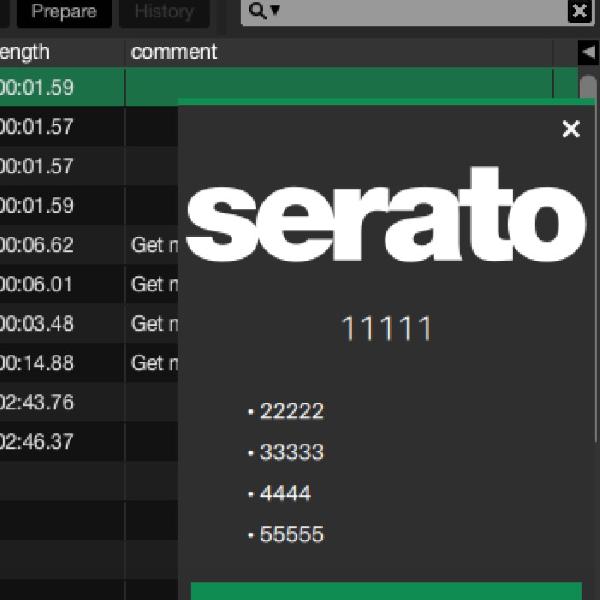This screenshot has width=600, height=600.
Task: Click the collapse arrow beside column headers
Action: pyautogui.click(x=588, y=52)
